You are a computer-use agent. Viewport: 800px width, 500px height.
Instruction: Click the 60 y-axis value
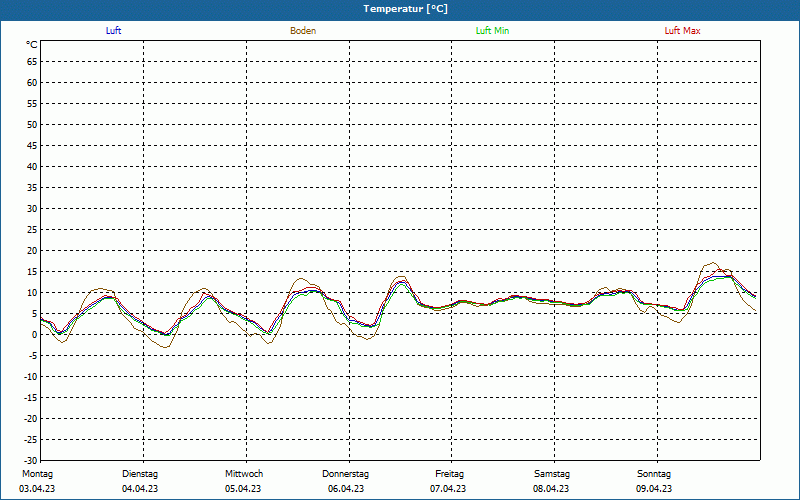pyautogui.click(x=32, y=82)
